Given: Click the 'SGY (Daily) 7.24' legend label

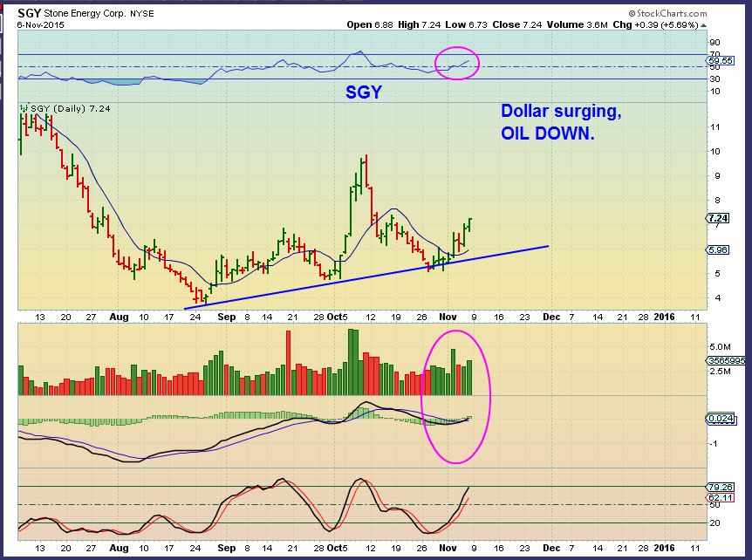Looking at the screenshot, I should point(71,109).
